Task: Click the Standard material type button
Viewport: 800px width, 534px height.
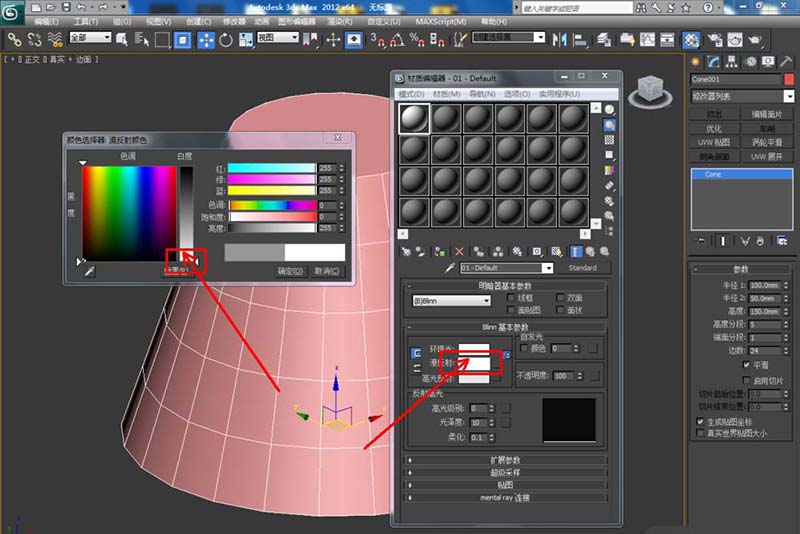Action: [582, 268]
